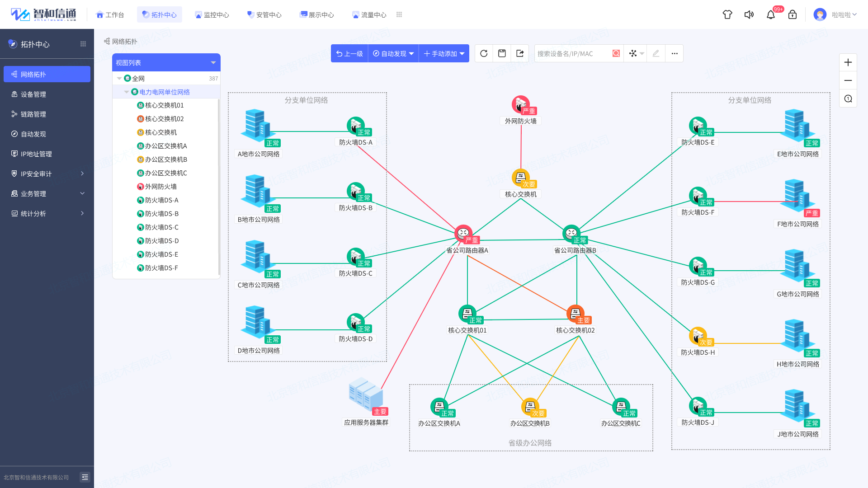Click the pencil edit icon
The image size is (868, 488).
coord(656,53)
